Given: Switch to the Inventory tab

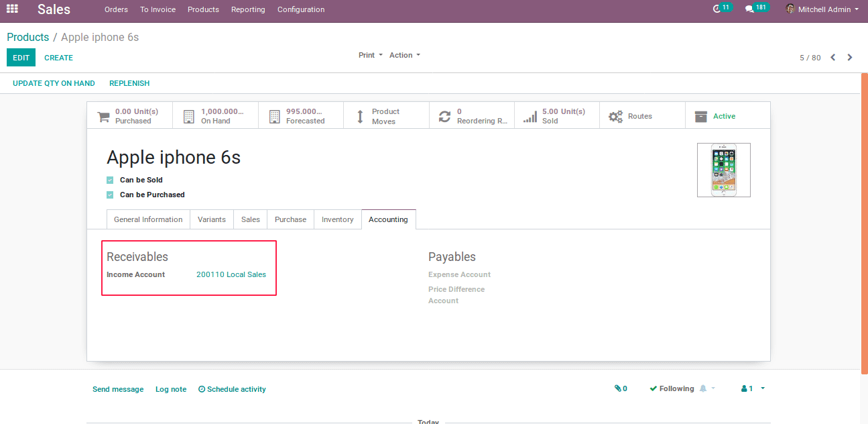Looking at the screenshot, I should [338, 219].
